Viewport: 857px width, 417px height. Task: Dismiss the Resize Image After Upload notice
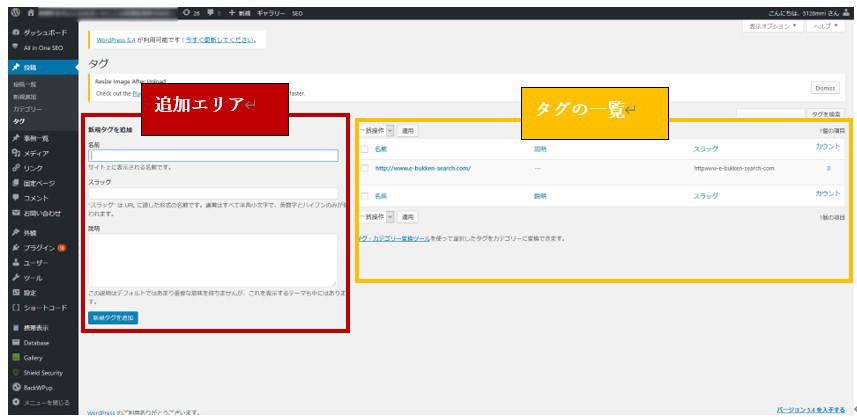(x=824, y=87)
